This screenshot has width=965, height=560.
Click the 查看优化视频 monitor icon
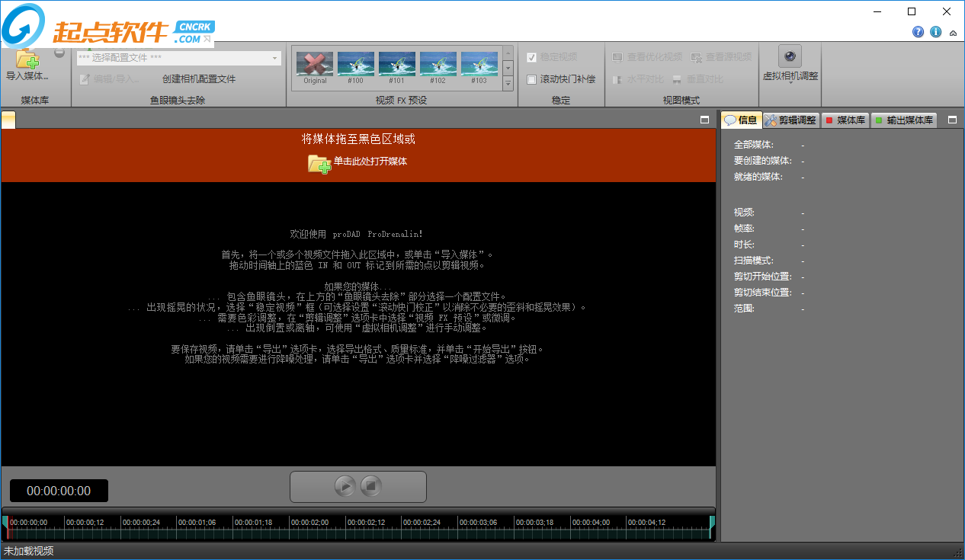[617, 57]
